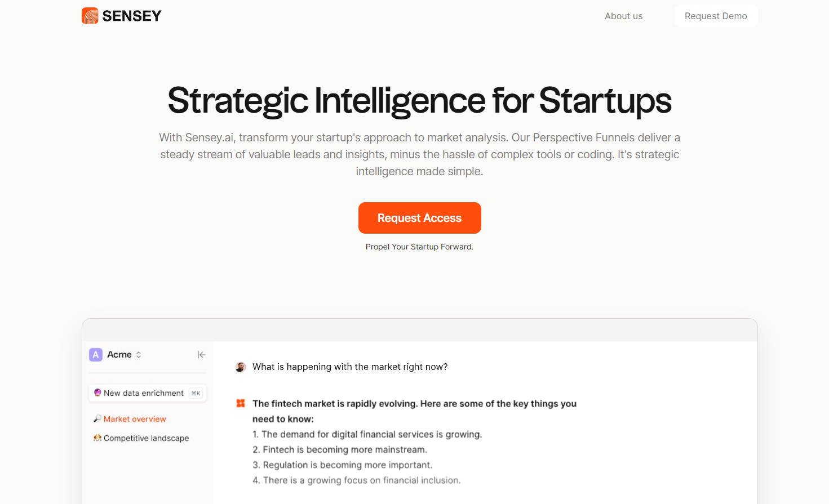Click the user avatar beside the question

[241, 367]
